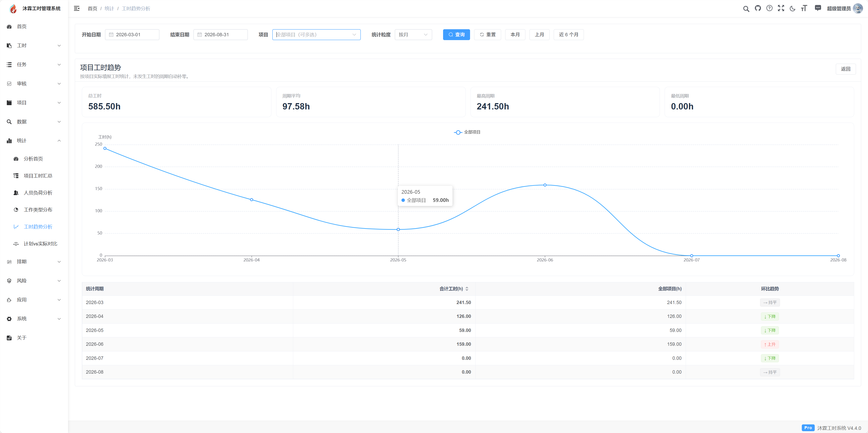Select the 本月 quick range button
868x433 pixels.
coord(515,35)
